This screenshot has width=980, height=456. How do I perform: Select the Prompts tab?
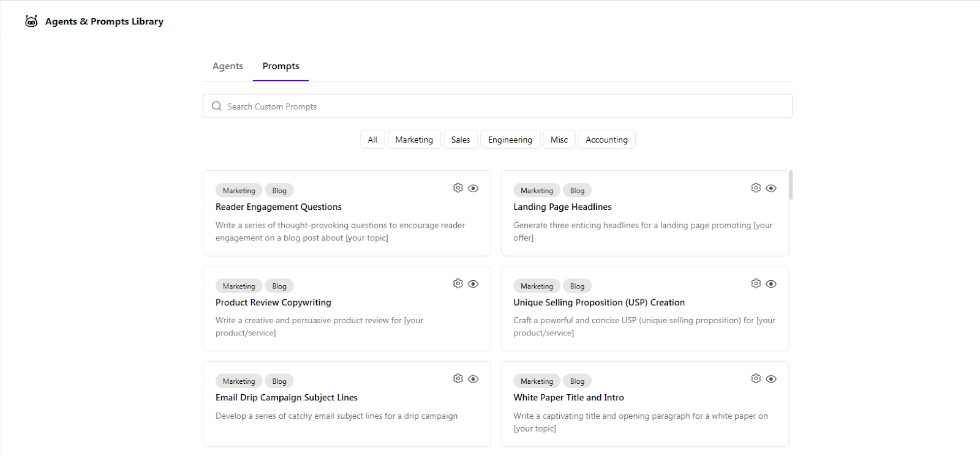(281, 66)
